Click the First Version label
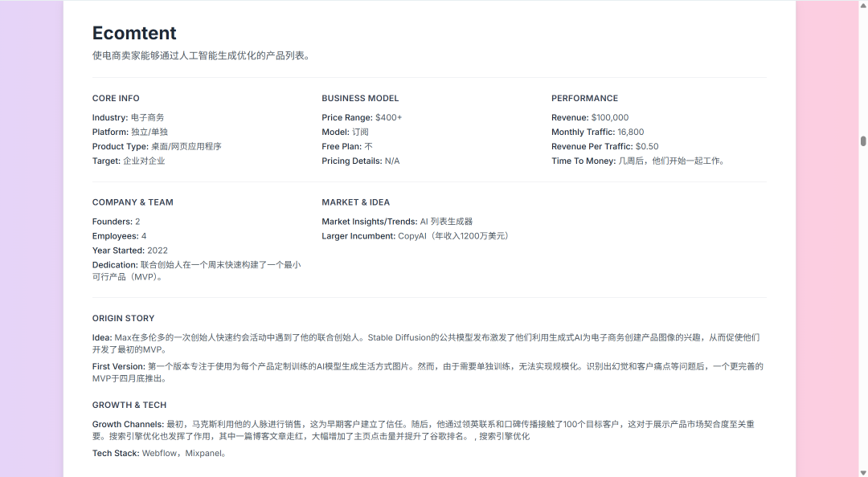The image size is (868, 477). pyautogui.click(x=118, y=365)
